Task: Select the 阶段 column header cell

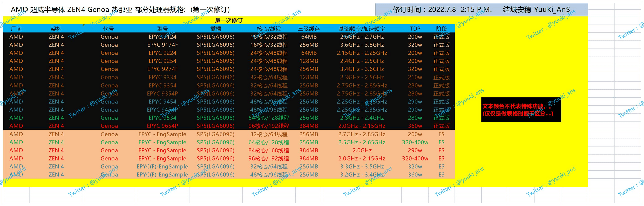Action: tap(441, 29)
